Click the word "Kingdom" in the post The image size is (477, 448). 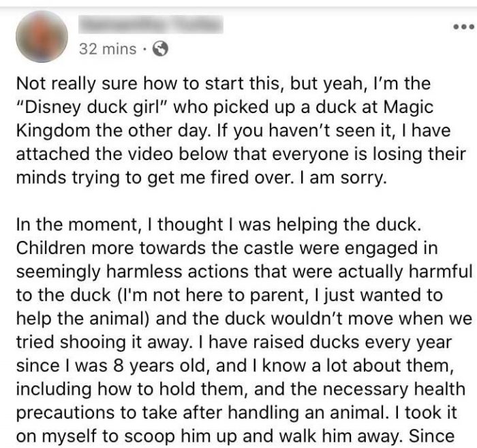[x=54, y=131]
